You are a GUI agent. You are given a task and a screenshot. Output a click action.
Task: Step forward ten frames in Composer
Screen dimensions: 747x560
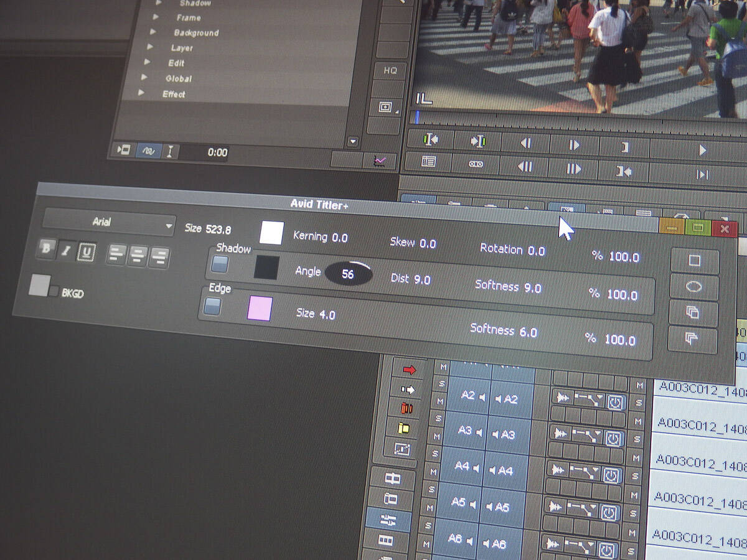573,169
